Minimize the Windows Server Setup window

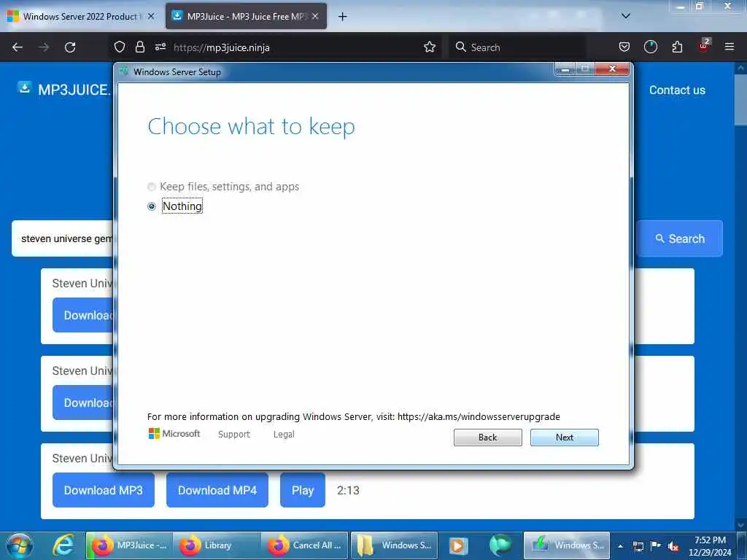point(565,69)
